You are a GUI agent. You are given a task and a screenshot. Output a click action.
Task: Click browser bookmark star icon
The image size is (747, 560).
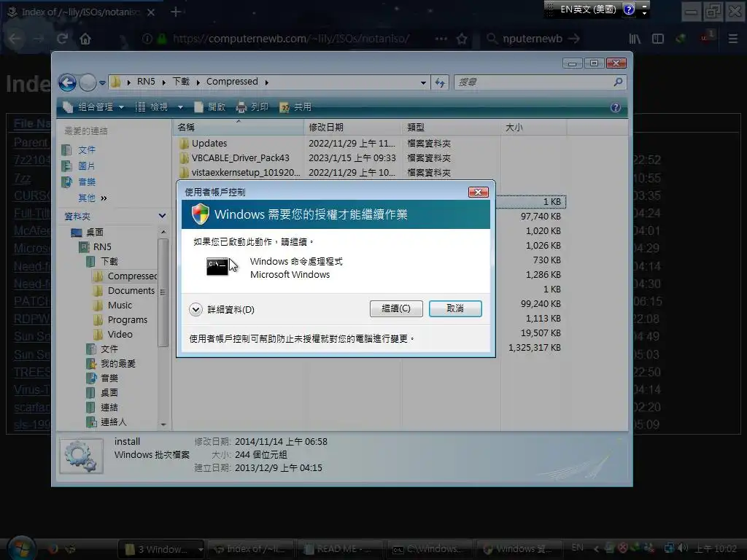(x=462, y=39)
